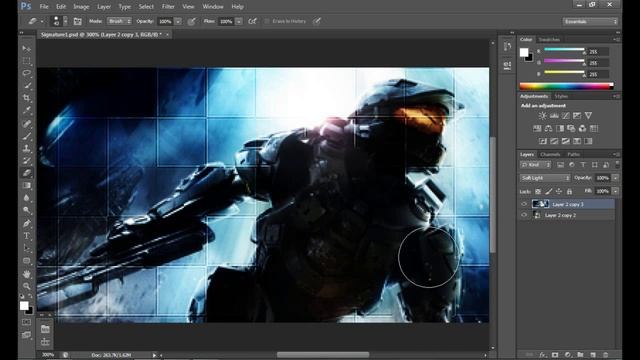Select the Quick Selection tool

pos(27,86)
